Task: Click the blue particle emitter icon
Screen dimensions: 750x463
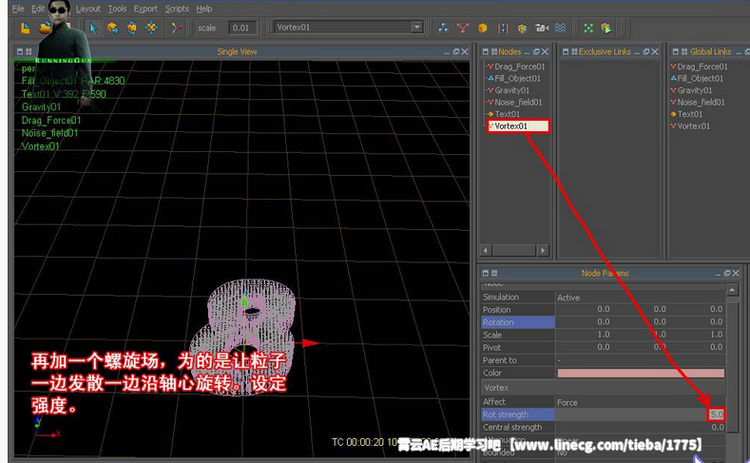Action: (443, 28)
